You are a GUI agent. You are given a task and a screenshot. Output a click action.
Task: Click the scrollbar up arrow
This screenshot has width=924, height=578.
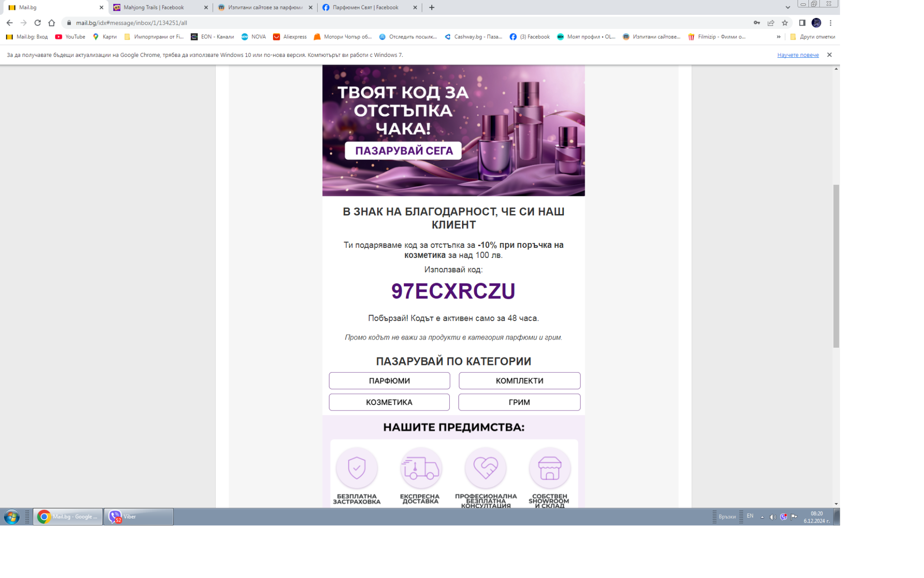point(836,69)
